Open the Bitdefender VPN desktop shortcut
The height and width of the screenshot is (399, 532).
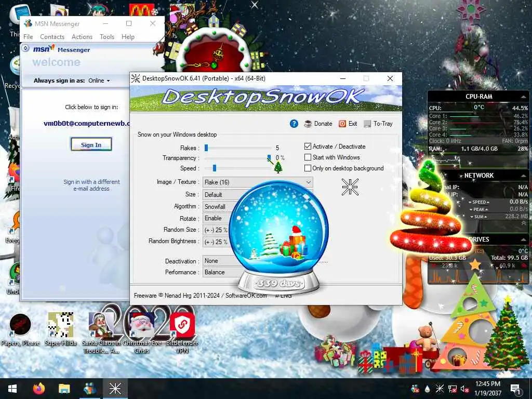[x=182, y=332]
